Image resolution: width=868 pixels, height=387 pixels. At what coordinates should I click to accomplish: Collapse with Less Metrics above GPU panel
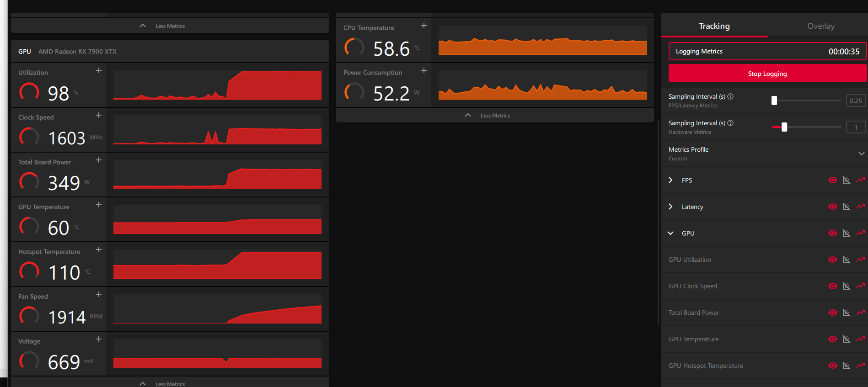tap(170, 26)
